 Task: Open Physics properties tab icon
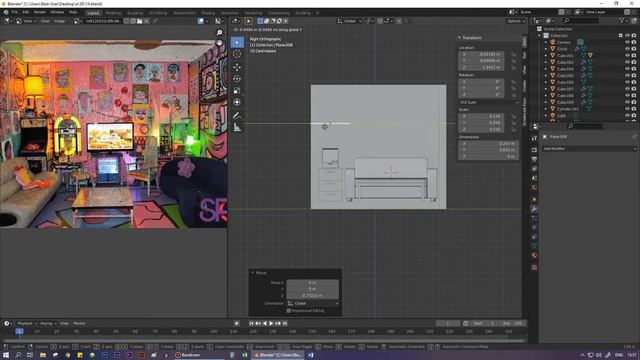534,228
